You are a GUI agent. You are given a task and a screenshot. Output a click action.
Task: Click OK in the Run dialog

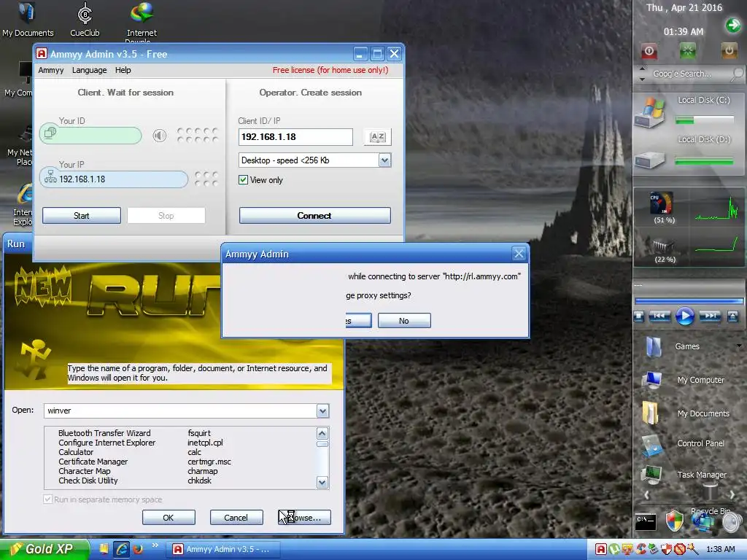pos(169,518)
